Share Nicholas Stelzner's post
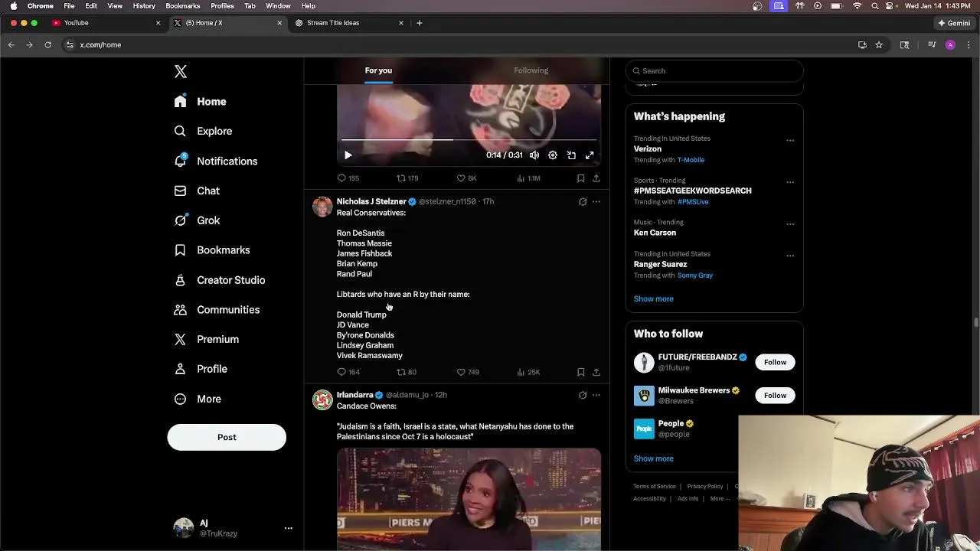The image size is (980, 551). tap(596, 372)
